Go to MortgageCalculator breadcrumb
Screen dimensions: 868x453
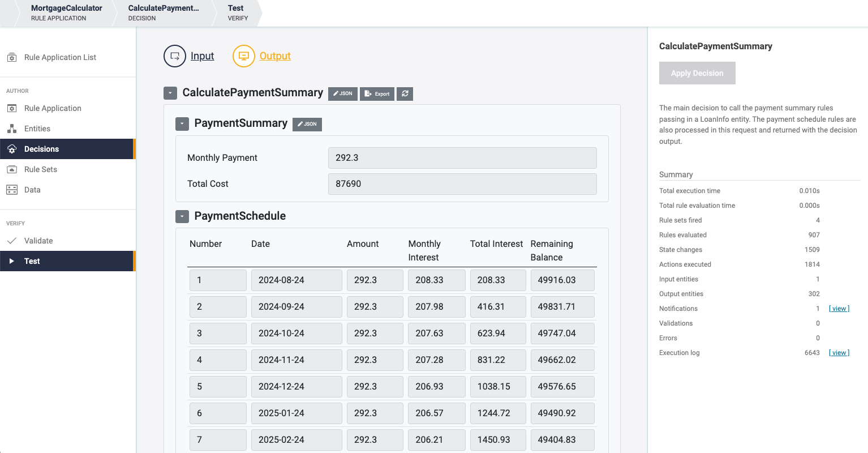pyautogui.click(x=66, y=12)
